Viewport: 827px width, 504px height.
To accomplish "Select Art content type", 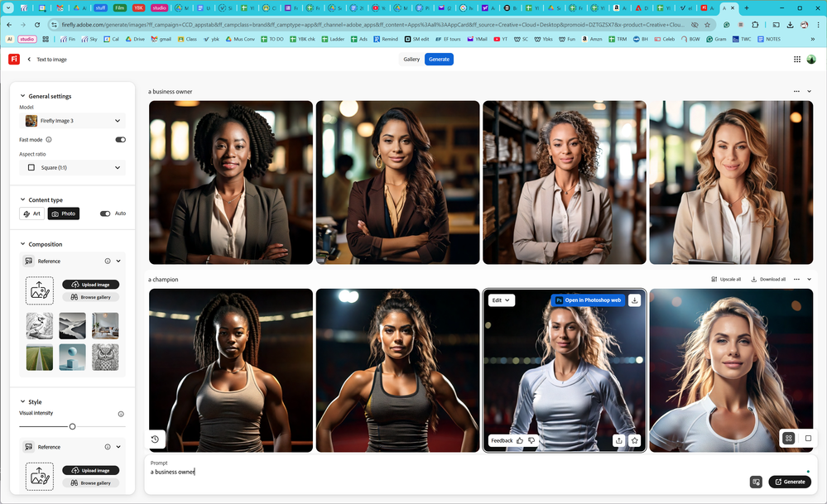I will coord(31,214).
